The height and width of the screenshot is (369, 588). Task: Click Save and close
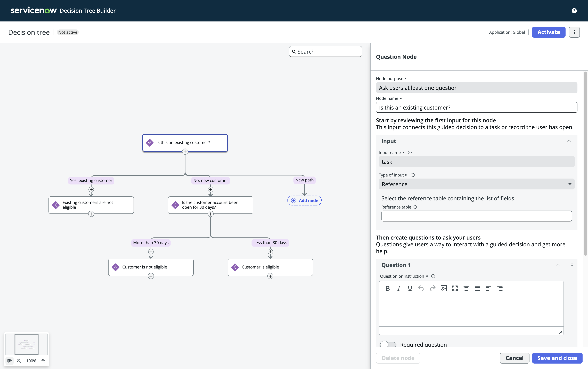tap(557, 358)
